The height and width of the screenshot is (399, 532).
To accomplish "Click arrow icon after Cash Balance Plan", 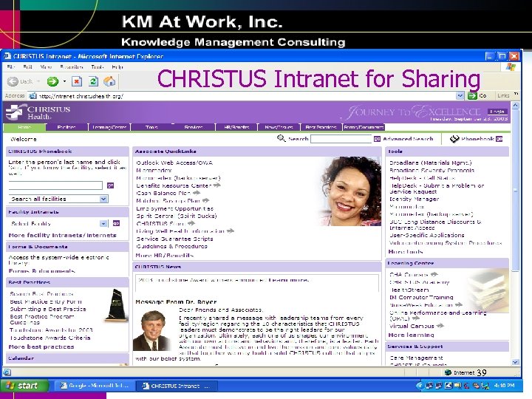I will [197, 193].
